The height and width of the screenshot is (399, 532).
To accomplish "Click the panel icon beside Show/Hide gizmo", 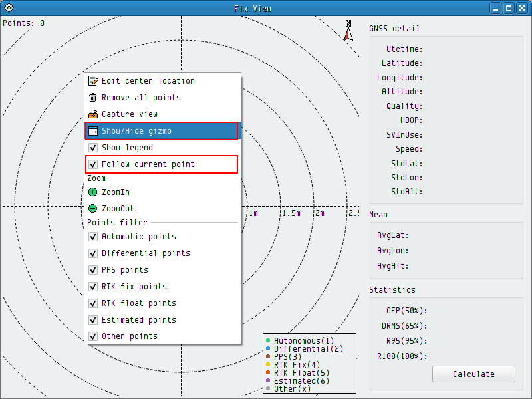I will click(93, 131).
